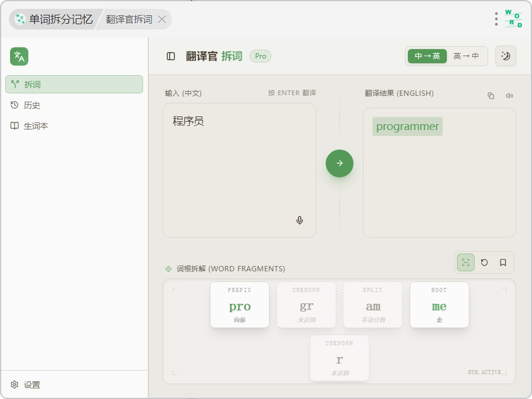Toggle the fragment scan mode button
Viewport: 532px width, 399px height.
point(466,262)
